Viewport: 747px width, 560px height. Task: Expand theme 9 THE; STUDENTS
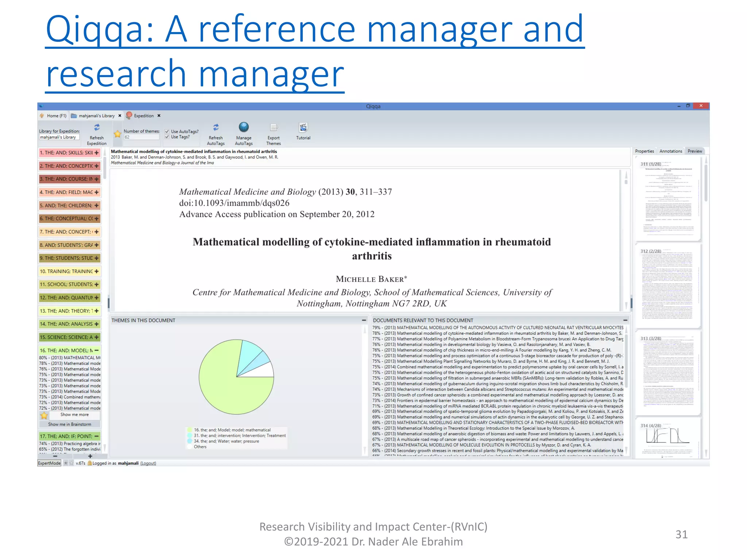click(x=97, y=258)
